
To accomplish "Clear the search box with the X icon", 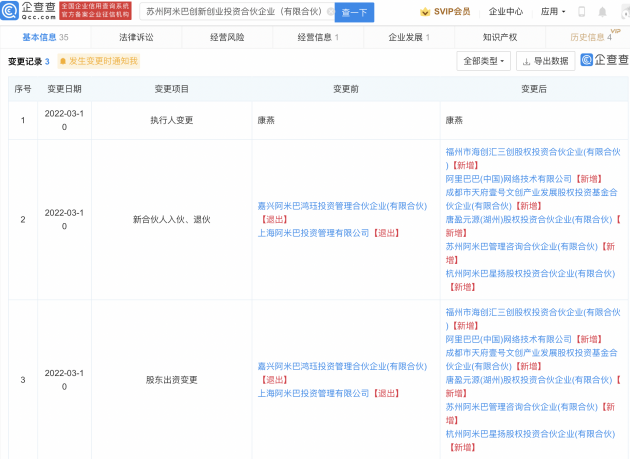I will [x=330, y=12].
